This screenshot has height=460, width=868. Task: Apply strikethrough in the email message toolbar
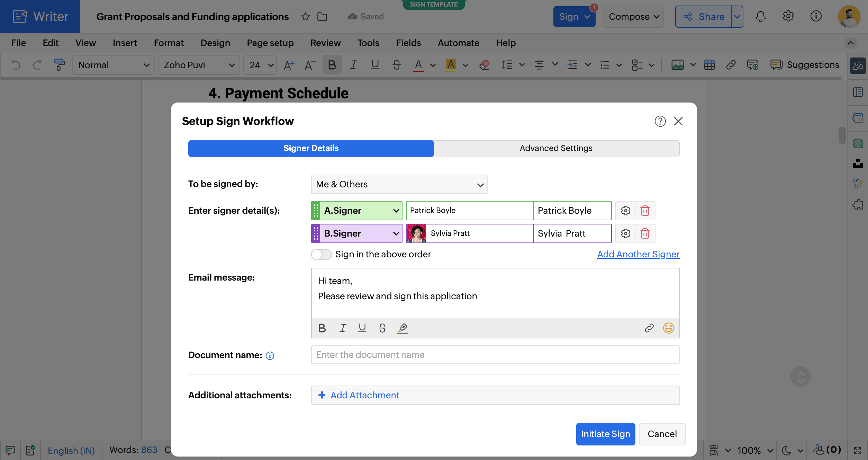click(x=382, y=328)
